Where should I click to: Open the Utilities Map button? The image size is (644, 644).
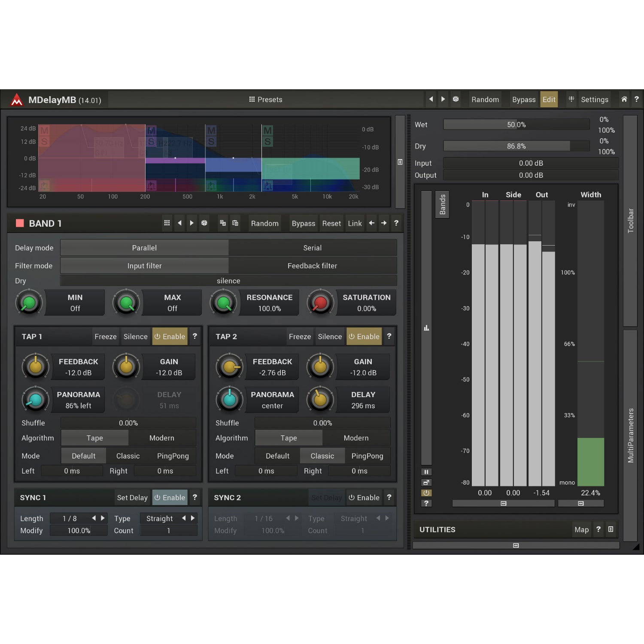581,529
